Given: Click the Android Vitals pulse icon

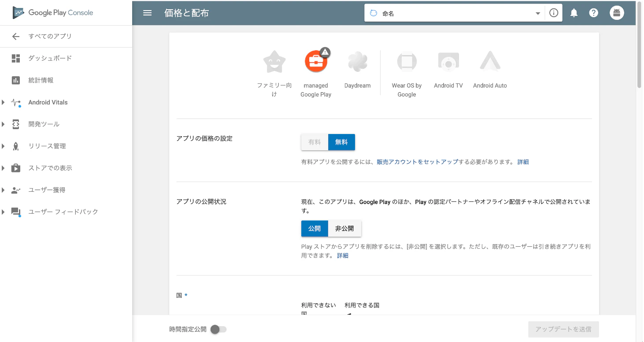Looking at the screenshot, I should 16,103.
